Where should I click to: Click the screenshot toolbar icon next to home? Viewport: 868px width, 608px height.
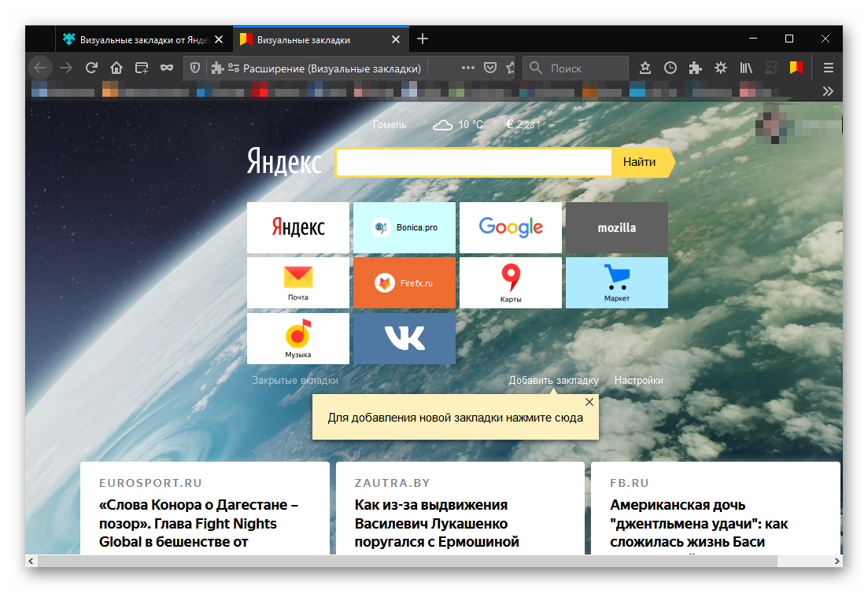[142, 68]
